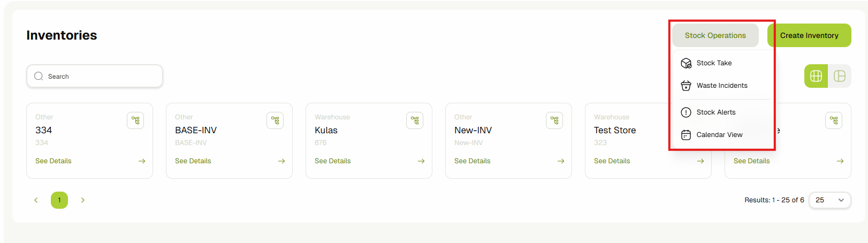Open Waste Incidents from the menu

click(721, 86)
